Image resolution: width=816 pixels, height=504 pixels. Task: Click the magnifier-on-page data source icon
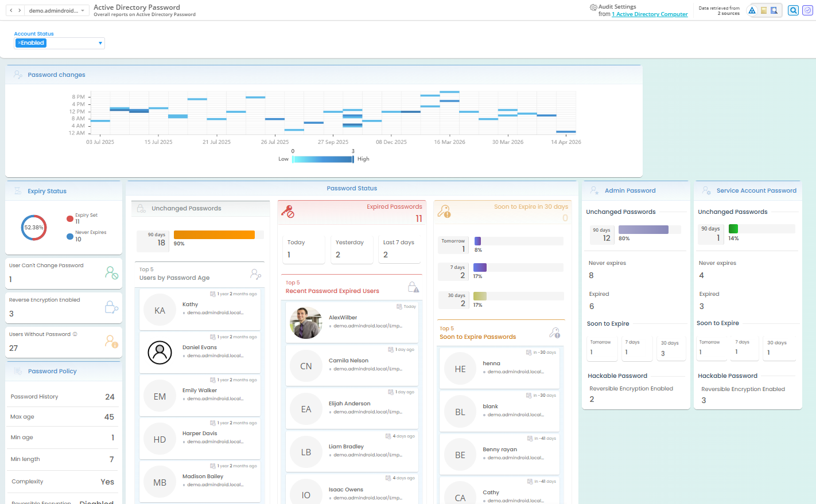774,10
